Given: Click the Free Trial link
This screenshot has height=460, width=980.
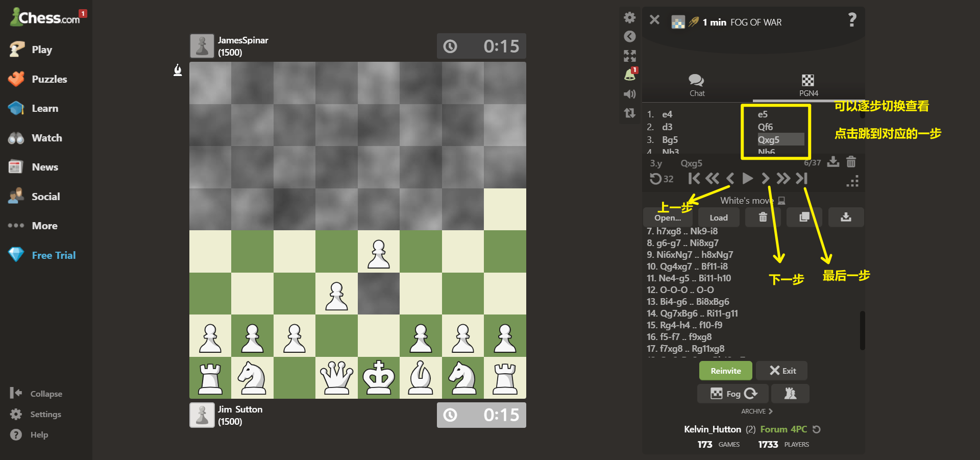Looking at the screenshot, I should click(x=42, y=255).
